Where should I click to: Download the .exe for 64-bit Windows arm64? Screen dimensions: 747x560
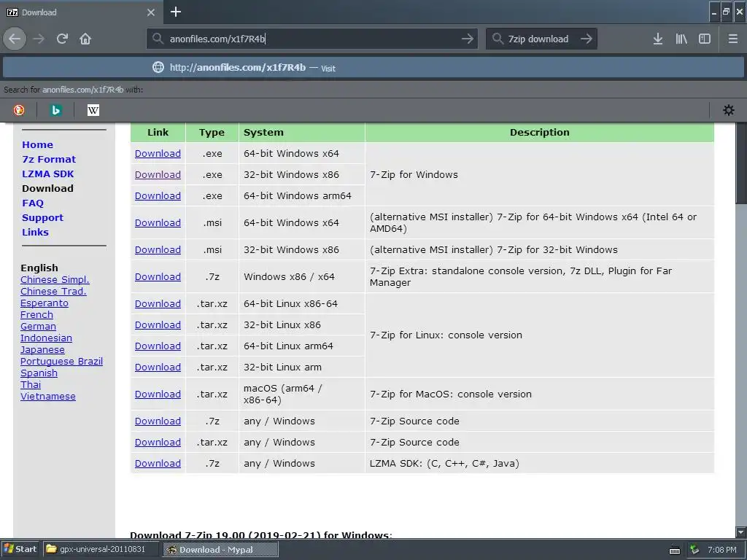click(158, 195)
